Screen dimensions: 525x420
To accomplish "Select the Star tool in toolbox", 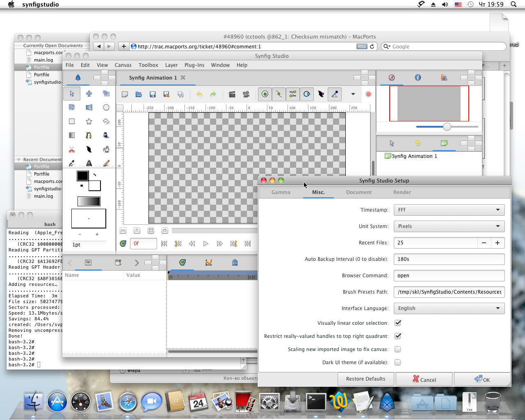I will [x=89, y=121].
